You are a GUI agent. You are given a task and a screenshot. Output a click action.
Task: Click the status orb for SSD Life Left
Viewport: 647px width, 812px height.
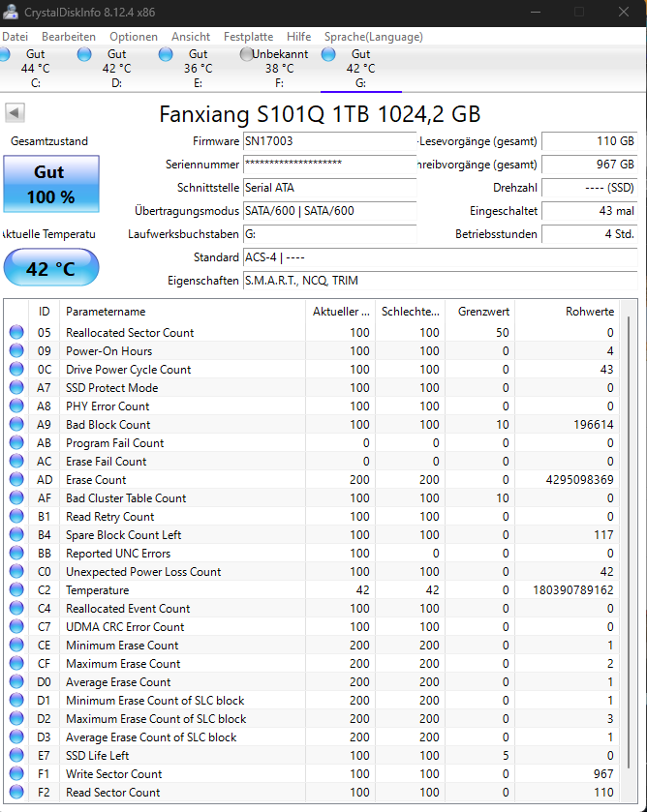16,755
